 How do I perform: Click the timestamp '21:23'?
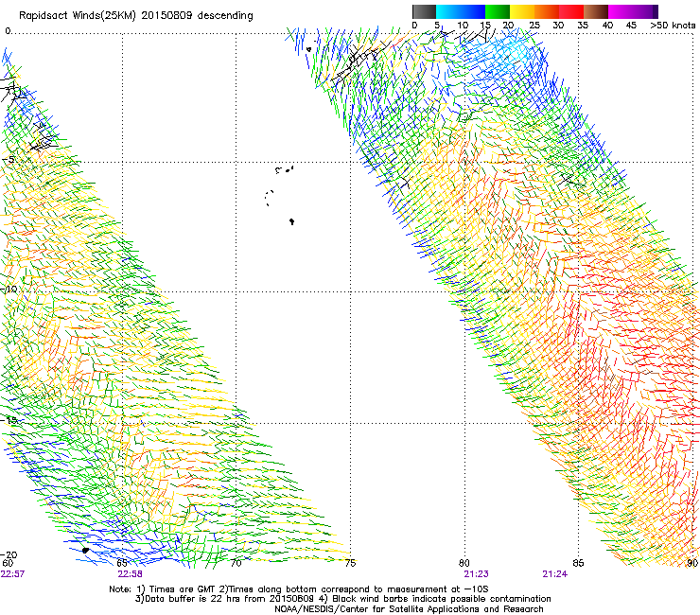(x=476, y=574)
